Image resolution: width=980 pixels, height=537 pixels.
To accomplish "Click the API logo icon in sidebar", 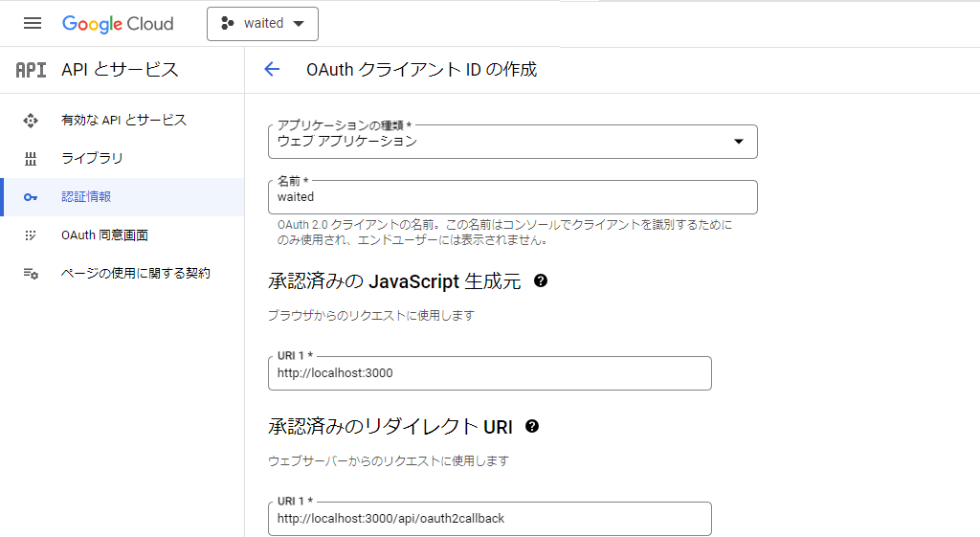I will click(31, 69).
